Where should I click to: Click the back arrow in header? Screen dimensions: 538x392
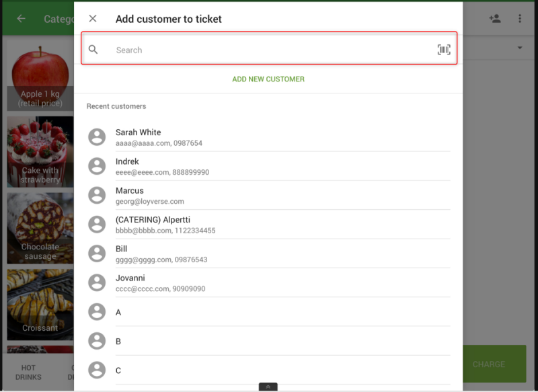[x=21, y=19]
